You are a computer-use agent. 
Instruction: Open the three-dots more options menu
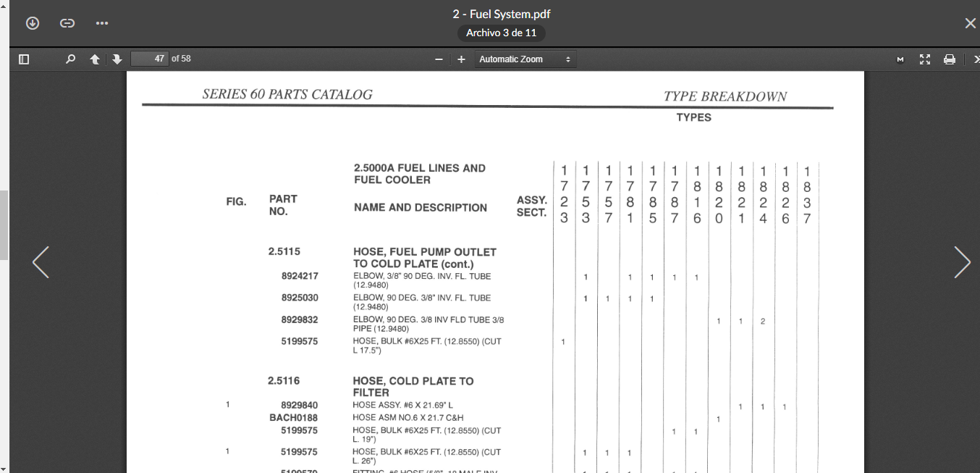point(102,23)
